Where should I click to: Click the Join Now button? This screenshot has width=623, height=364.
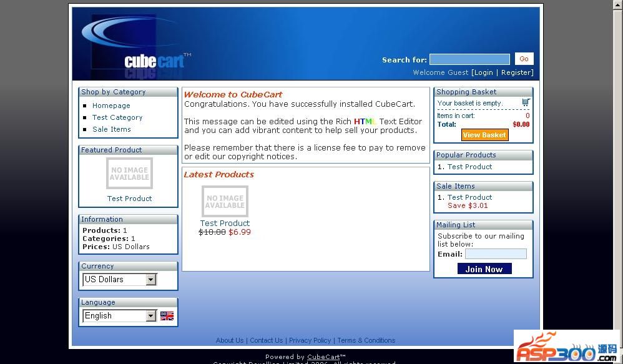[x=484, y=269]
